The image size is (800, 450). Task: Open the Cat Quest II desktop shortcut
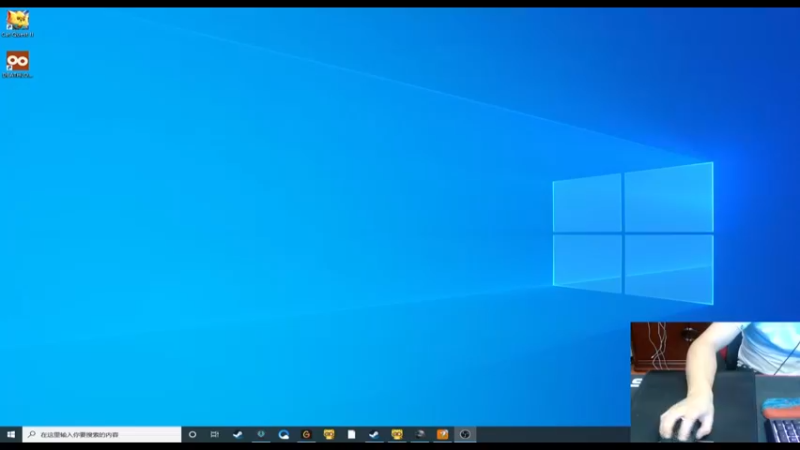click(x=17, y=23)
